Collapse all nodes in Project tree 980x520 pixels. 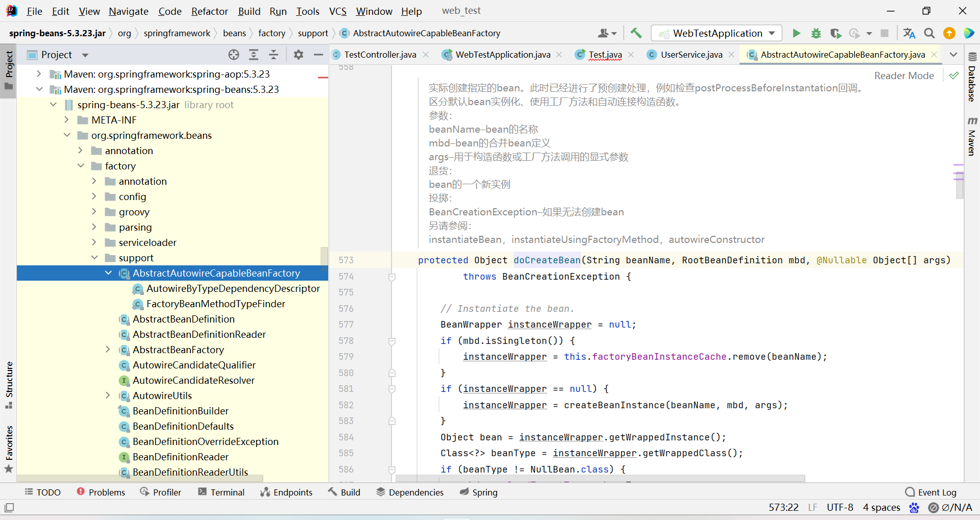pos(274,55)
